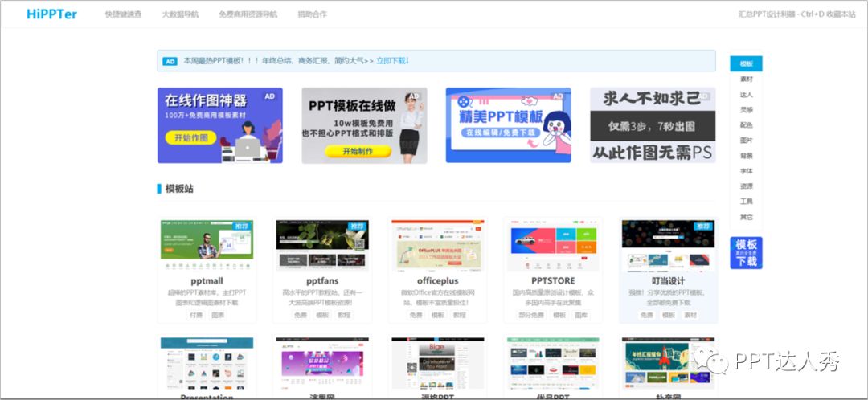The width and height of the screenshot is (868, 400).
Task: Click the 模板 tag under 叮当设计
Action: 669,315
